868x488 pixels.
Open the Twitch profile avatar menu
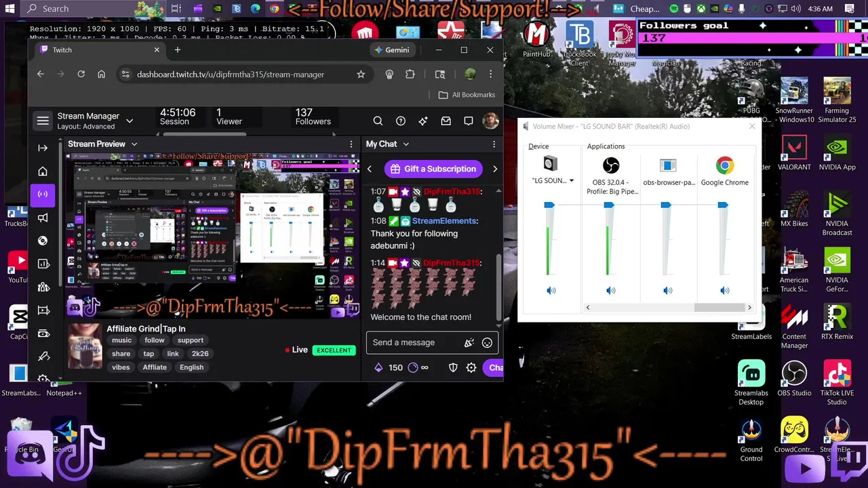(490, 121)
